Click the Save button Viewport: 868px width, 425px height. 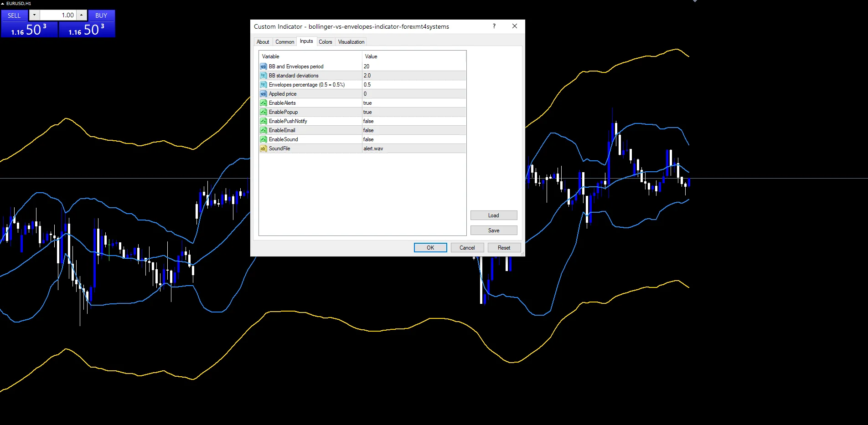pos(494,230)
